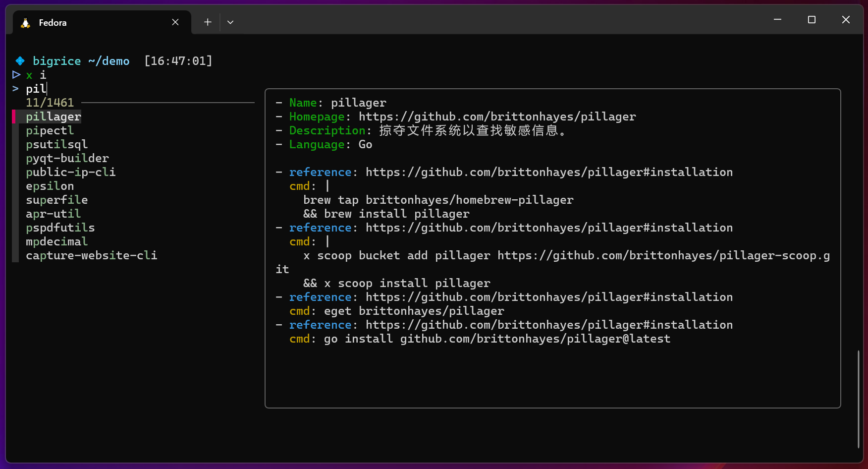Click the [16:47:01] timestamp

pos(178,61)
